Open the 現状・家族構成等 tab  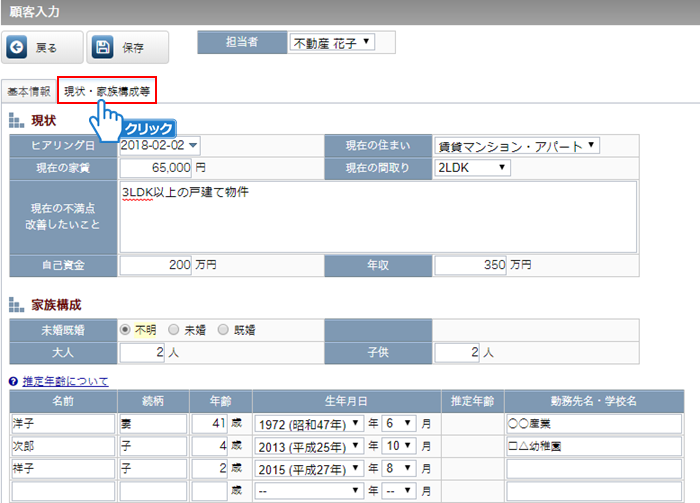(x=107, y=91)
